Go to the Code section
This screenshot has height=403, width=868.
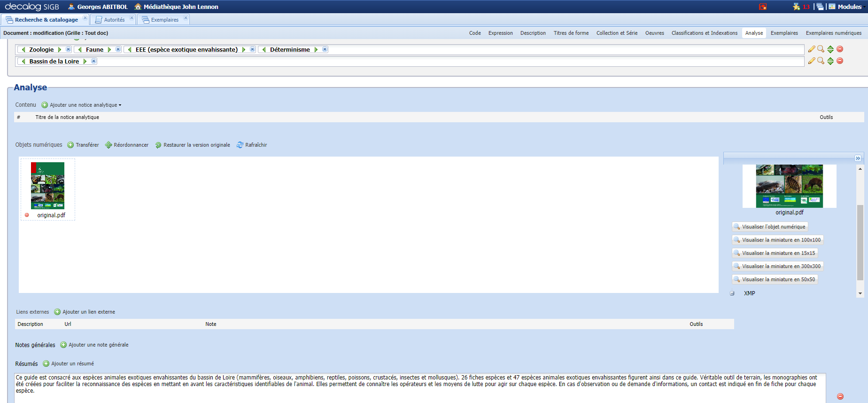pos(475,33)
